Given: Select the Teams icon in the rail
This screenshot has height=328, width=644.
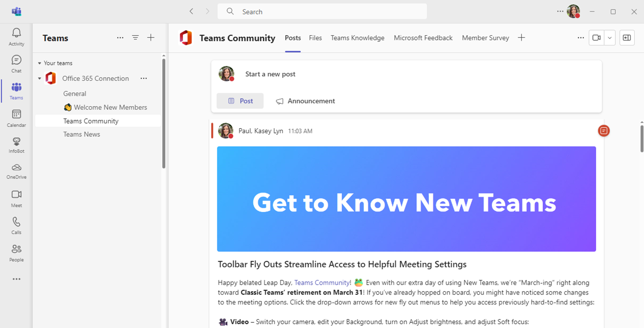Looking at the screenshot, I should pyautogui.click(x=16, y=91).
